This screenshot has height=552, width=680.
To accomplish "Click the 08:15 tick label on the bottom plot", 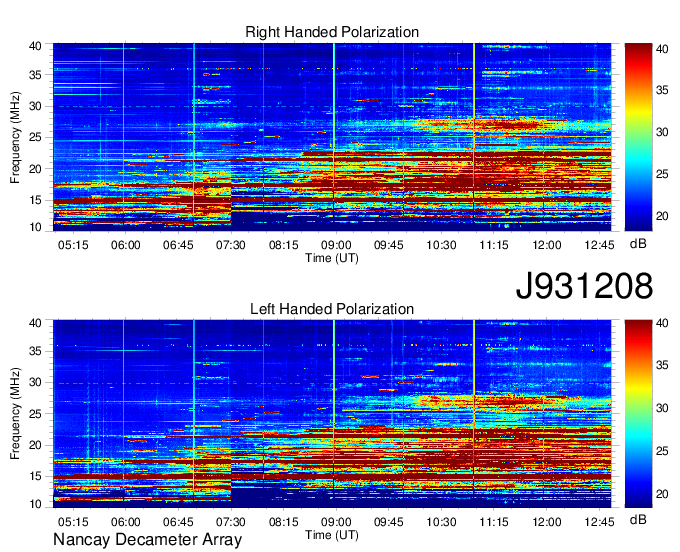I will click(283, 522).
